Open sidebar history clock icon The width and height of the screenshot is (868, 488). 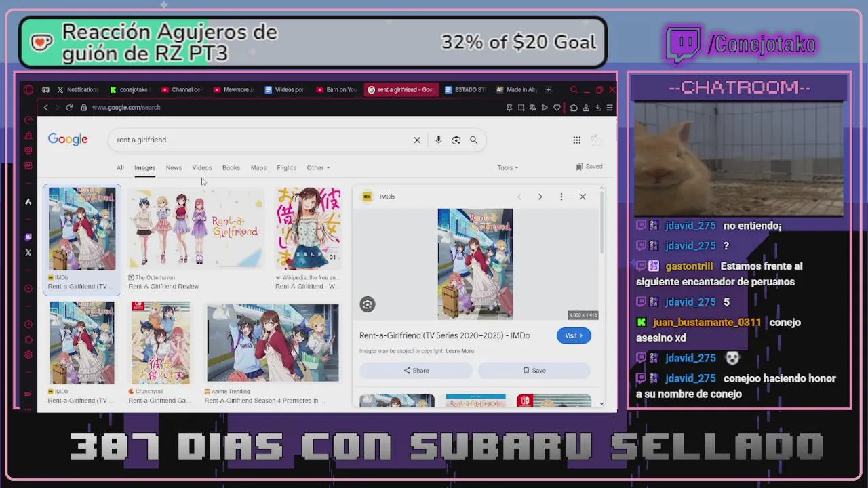pos(28,325)
